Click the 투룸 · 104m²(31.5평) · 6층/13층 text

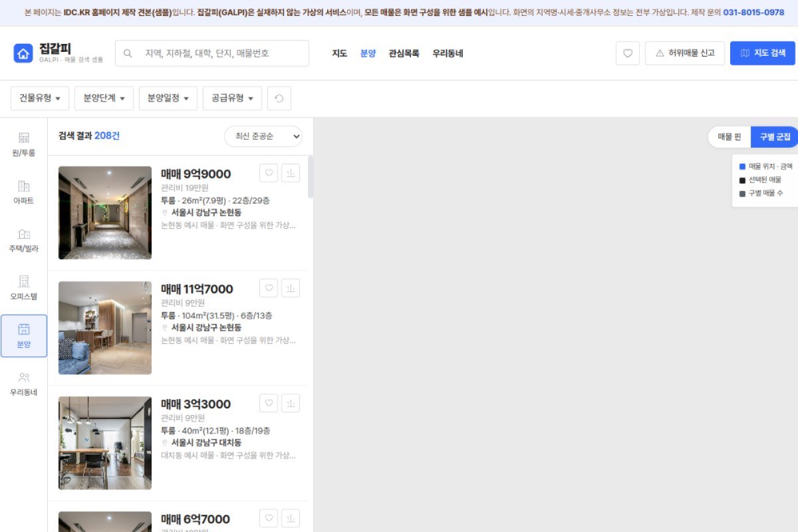216,316
